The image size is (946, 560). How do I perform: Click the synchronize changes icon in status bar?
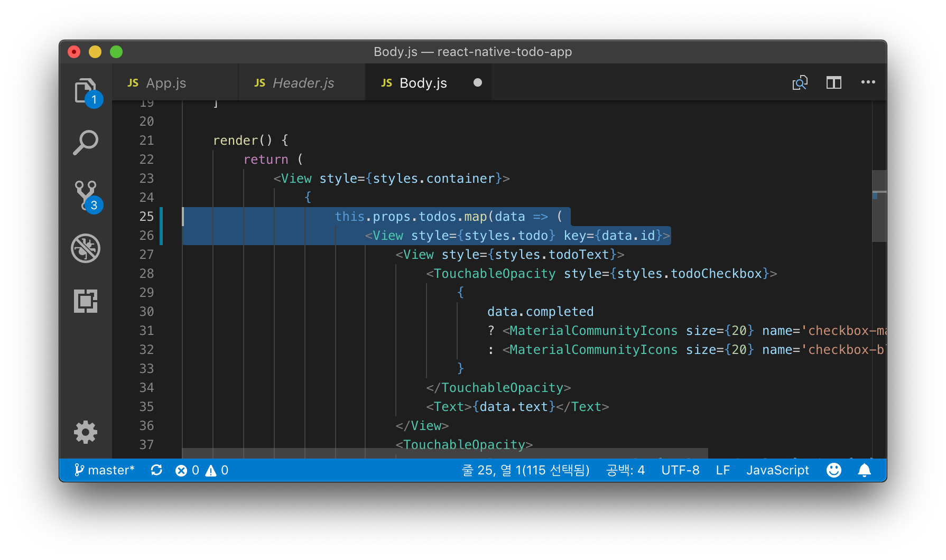tap(156, 470)
